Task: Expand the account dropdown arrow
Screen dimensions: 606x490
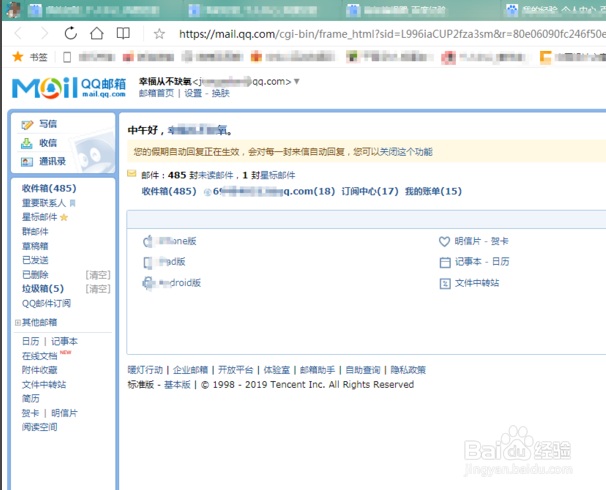Action: (296, 82)
